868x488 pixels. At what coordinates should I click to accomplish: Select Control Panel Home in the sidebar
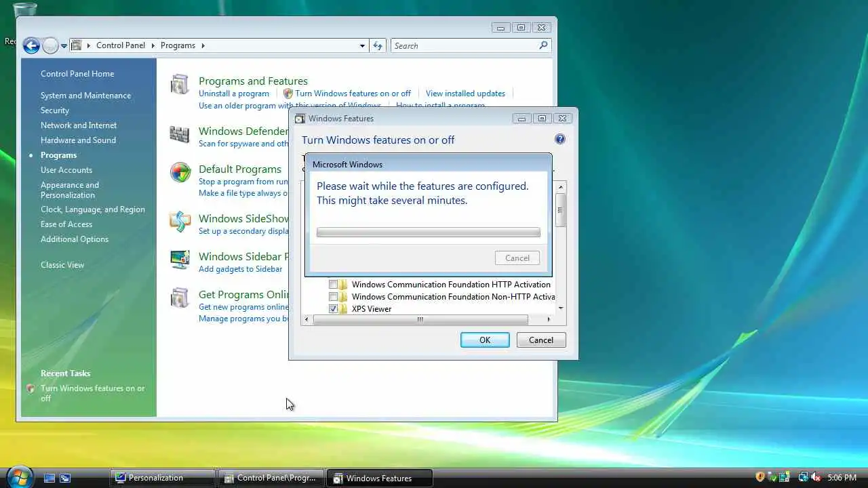click(77, 74)
